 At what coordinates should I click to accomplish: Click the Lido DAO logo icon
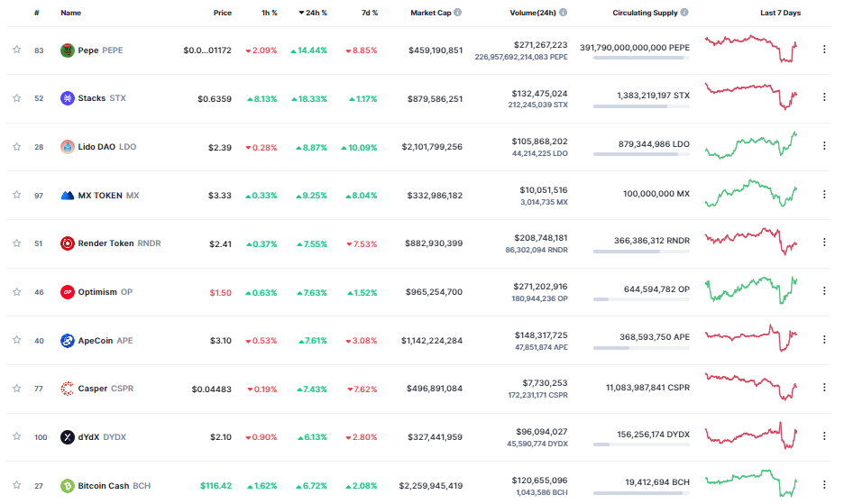tap(68, 146)
